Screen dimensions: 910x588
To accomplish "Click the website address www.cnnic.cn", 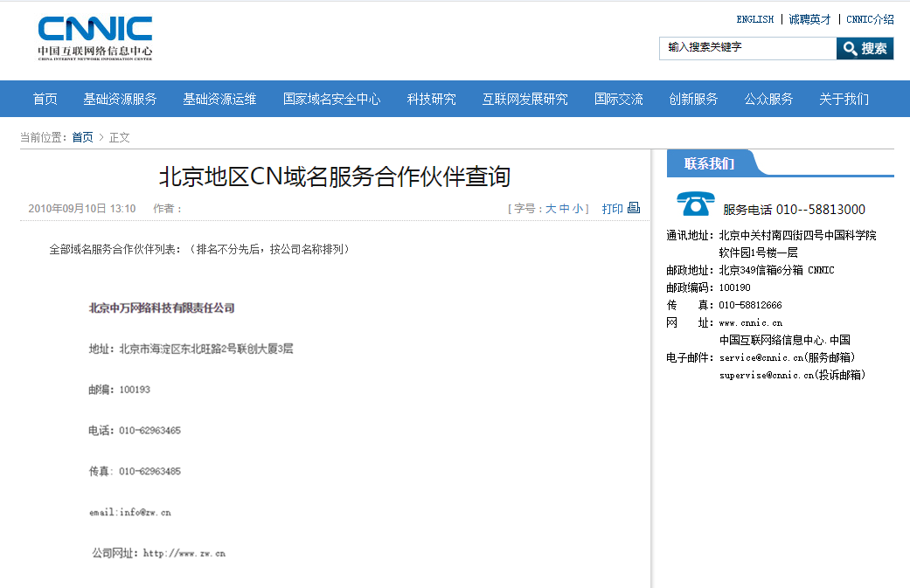I will pyautogui.click(x=750, y=322).
